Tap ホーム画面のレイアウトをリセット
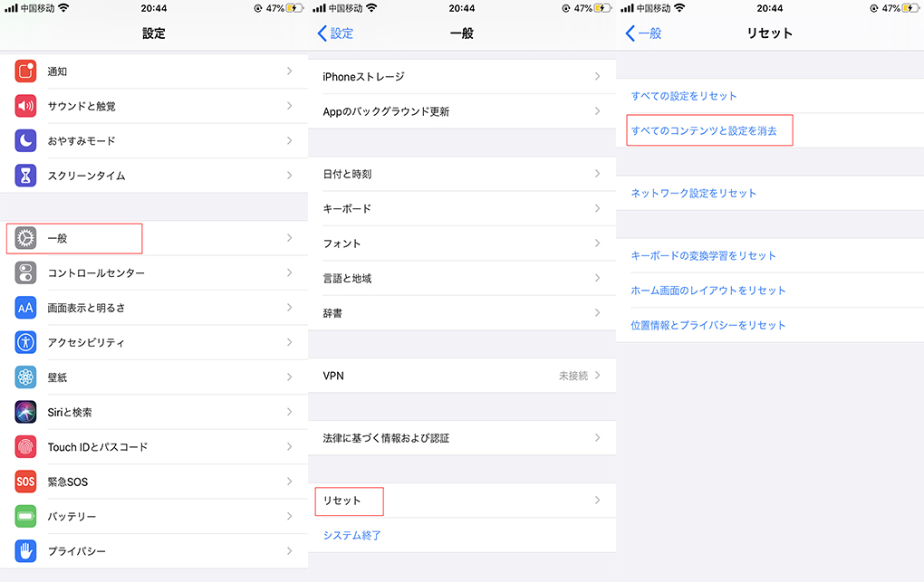924x582 pixels. (x=707, y=291)
